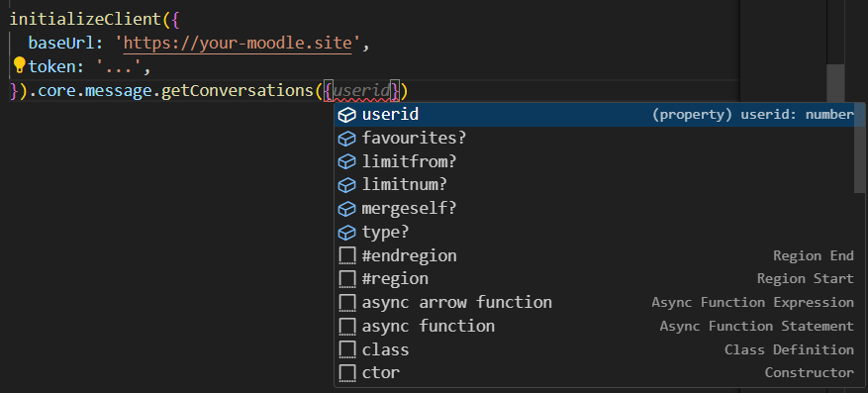
Task: Select limitnum? from suggestions
Action: 595,185
